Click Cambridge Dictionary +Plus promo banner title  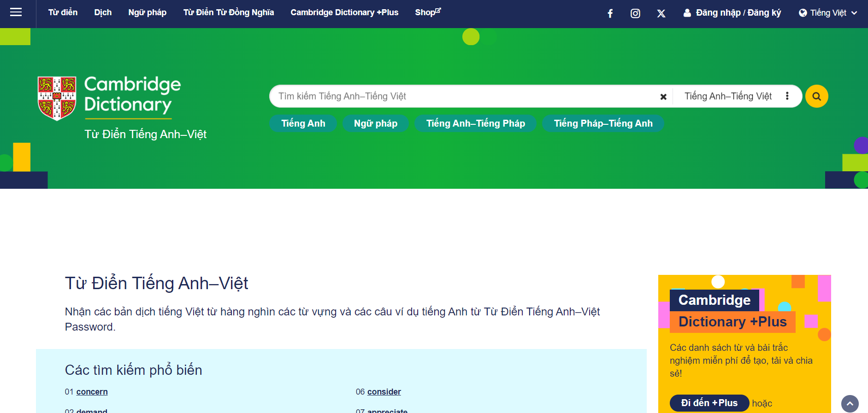point(732,311)
